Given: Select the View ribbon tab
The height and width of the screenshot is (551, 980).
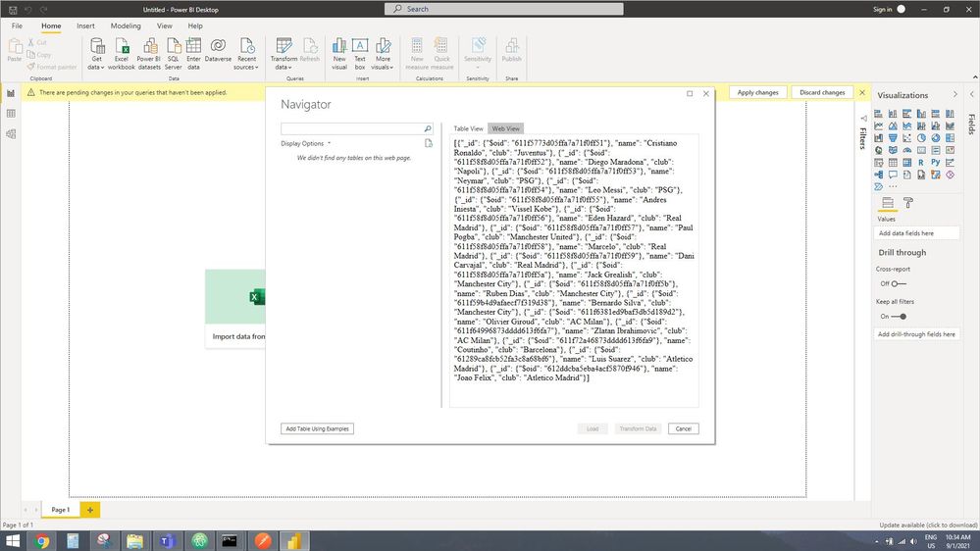Looking at the screenshot, I should point(165,25).
